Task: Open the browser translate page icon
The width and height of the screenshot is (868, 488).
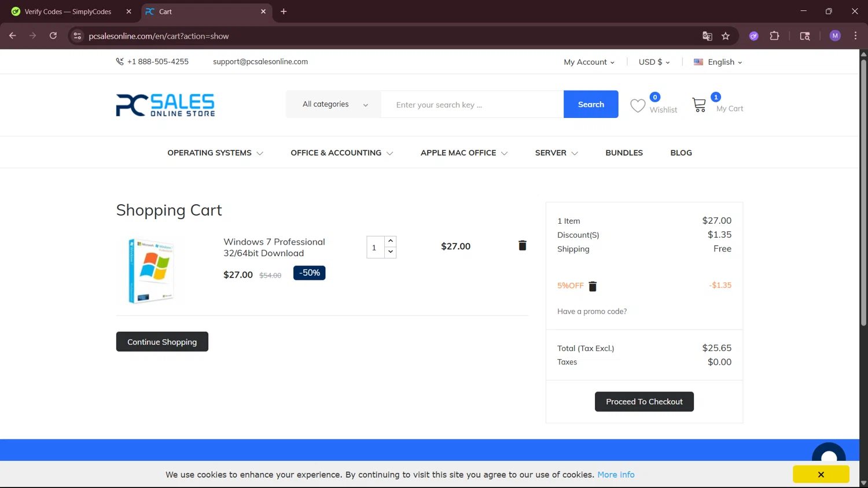Action: coord(707,36)
